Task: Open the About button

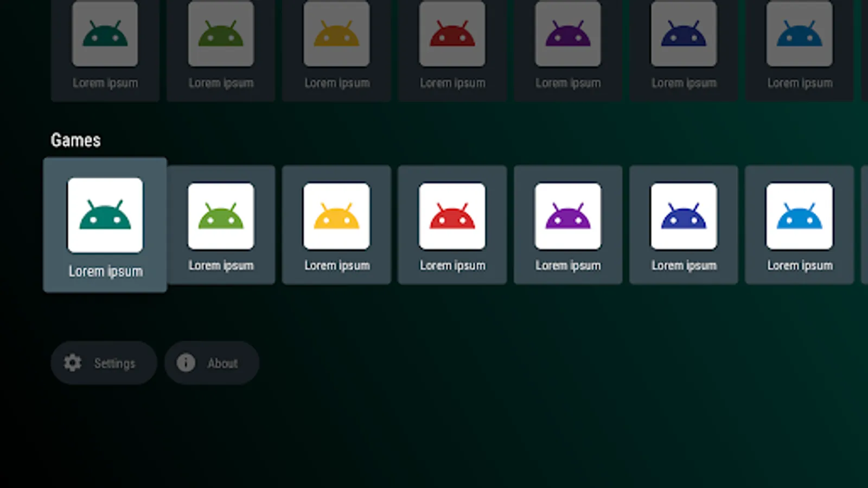Action: click(212, 363)
